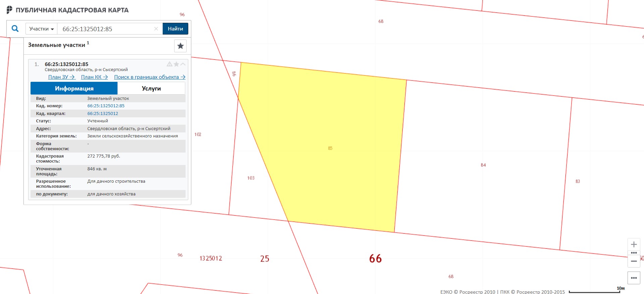644x294 pixels.
Task: Zoom out the map with minus button
Action: click(634, 261)
